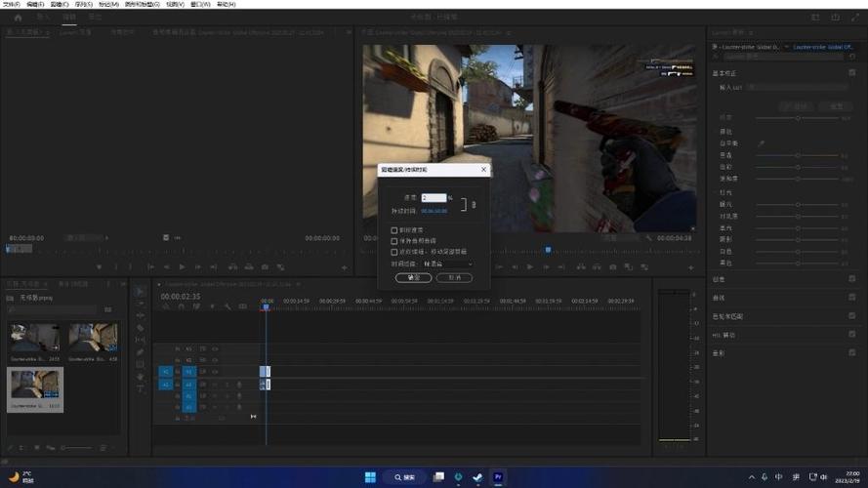Close the Clip Speed/Duration dialog

point(484,169)
